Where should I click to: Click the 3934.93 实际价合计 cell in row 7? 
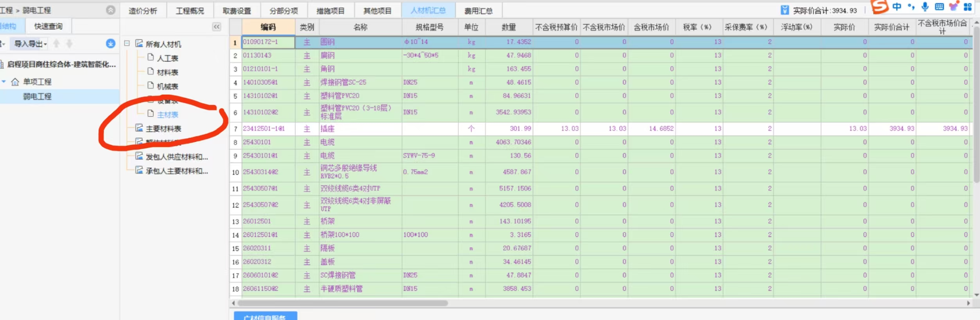892,129
